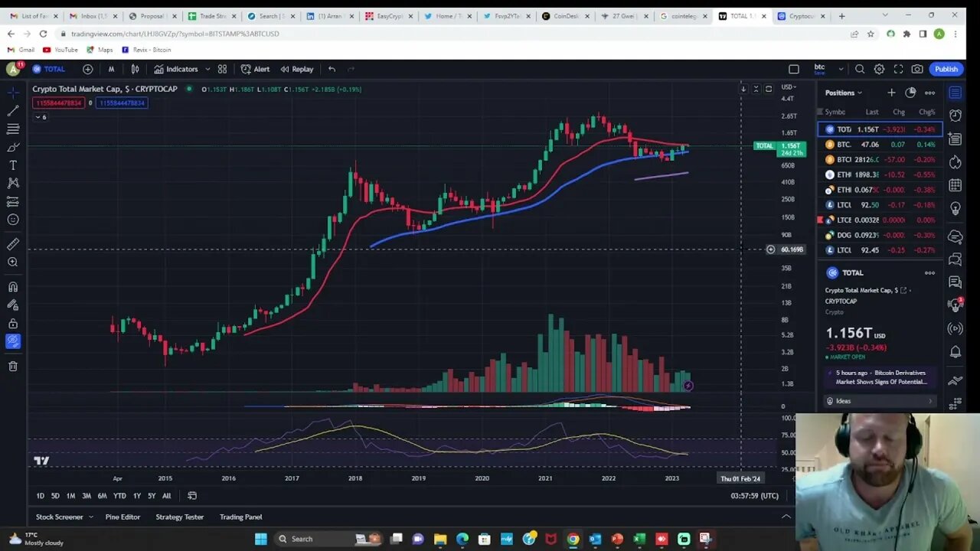Viewport: 980px width, 551px height.
Task: Select the trend line drawing tool
Action: tap(13, 111)
